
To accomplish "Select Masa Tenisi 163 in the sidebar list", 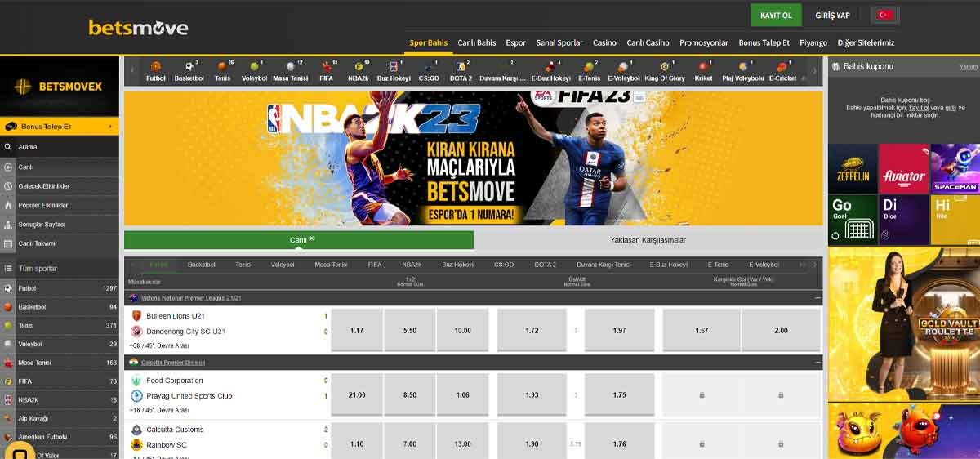I will pyautogui.click(x=60, y=363).
